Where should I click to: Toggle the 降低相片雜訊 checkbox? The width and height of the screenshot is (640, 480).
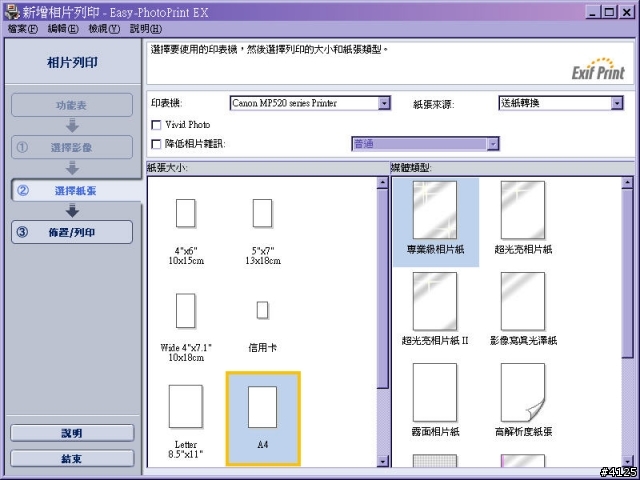coord(156,144)
